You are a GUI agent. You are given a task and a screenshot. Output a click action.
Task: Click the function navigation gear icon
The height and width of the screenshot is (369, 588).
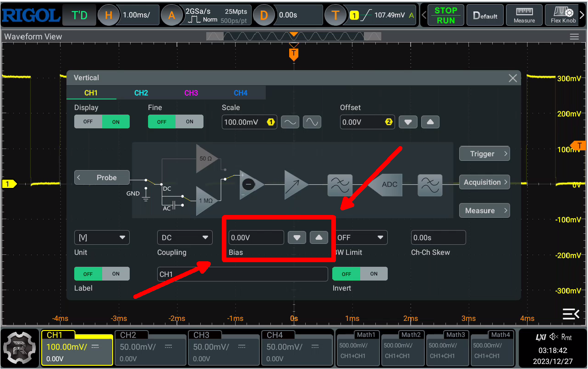point(21,347)
